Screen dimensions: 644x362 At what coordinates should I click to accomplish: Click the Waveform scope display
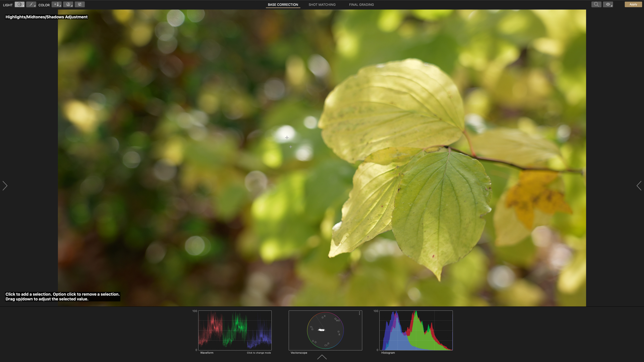235,330
